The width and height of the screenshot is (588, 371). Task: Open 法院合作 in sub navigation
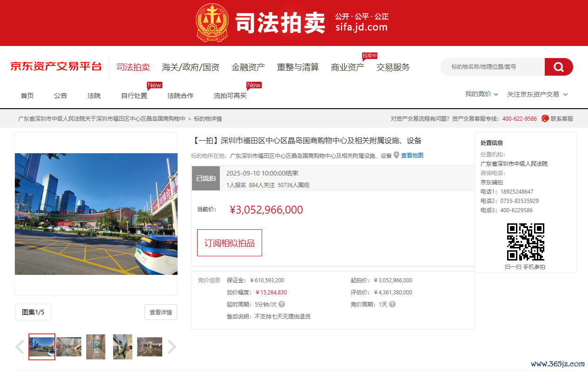coord(180,96)
